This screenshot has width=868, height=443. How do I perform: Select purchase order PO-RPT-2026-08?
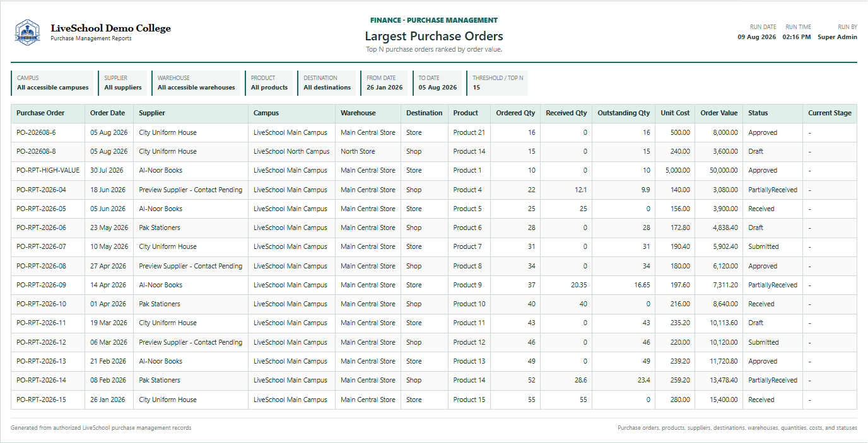pyautogui.click(x=41, y=266)
